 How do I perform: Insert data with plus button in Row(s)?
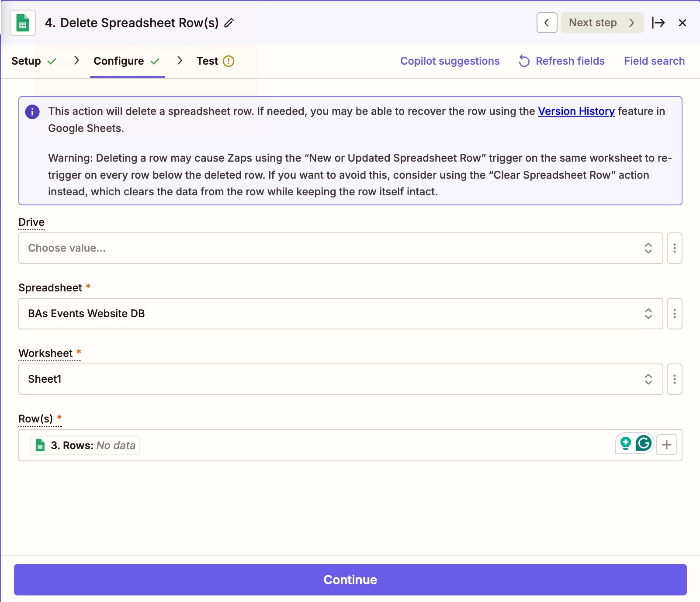667,445
